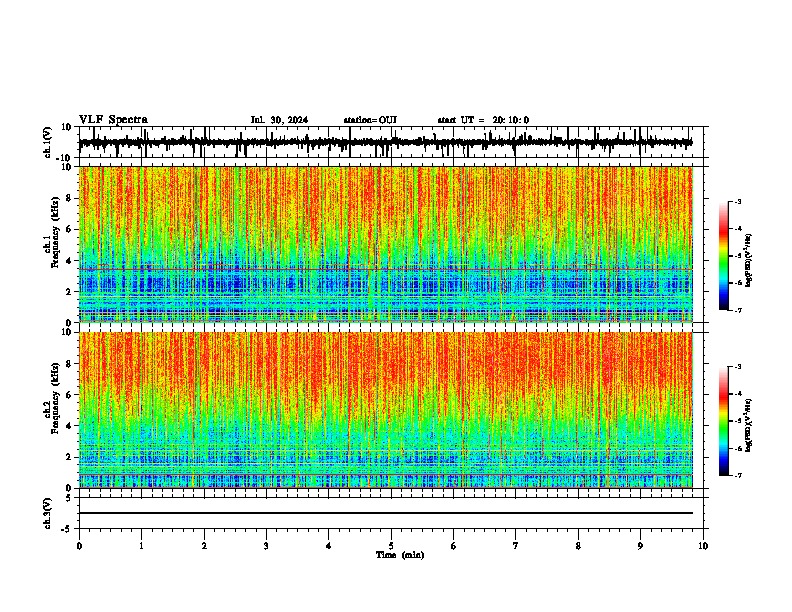Click inside the ch.1 spectrogram panel
The image size is (792, 612).
[385, 244]
